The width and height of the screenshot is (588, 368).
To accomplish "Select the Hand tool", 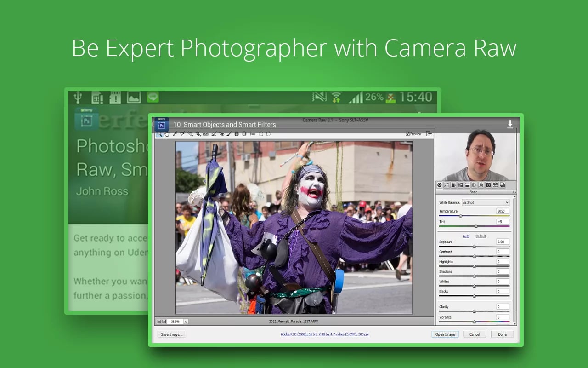I will [x=167, y=134].
